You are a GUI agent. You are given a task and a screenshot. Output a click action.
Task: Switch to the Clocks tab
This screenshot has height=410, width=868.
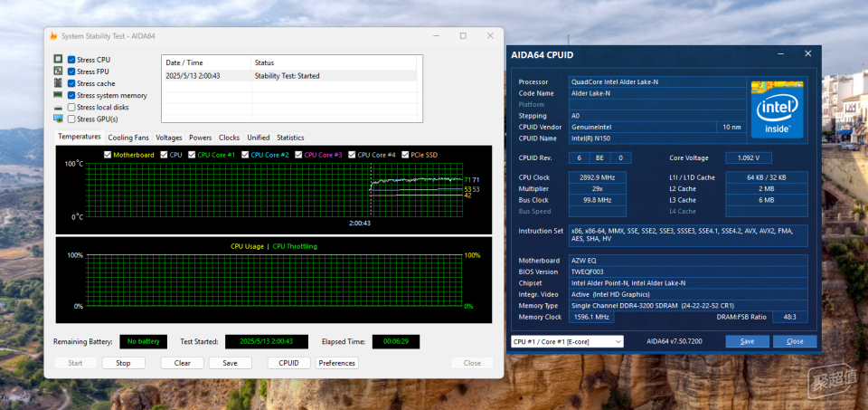coord(229,138)
